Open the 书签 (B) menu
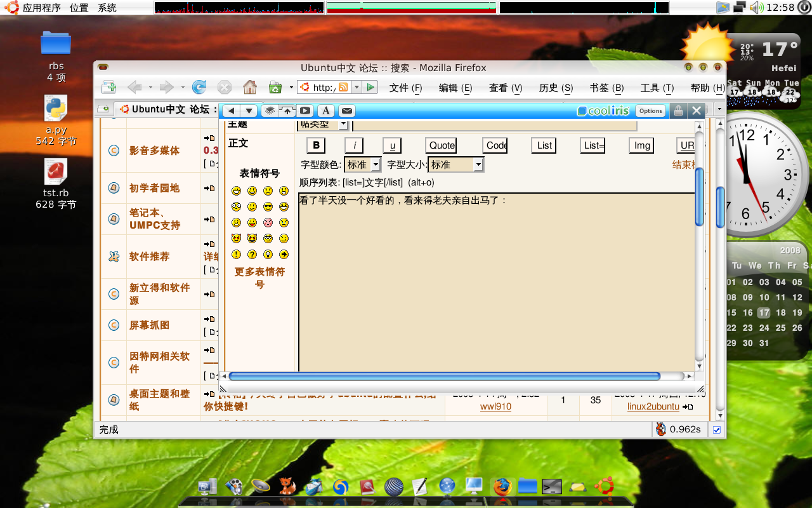 click(606, 88)
